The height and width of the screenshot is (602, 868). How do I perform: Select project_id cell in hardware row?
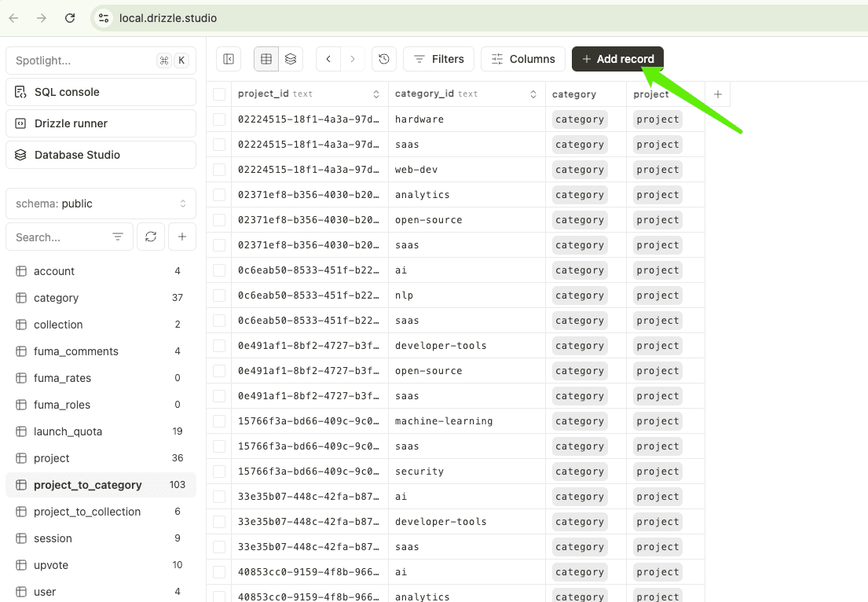(x=309, y=119)
